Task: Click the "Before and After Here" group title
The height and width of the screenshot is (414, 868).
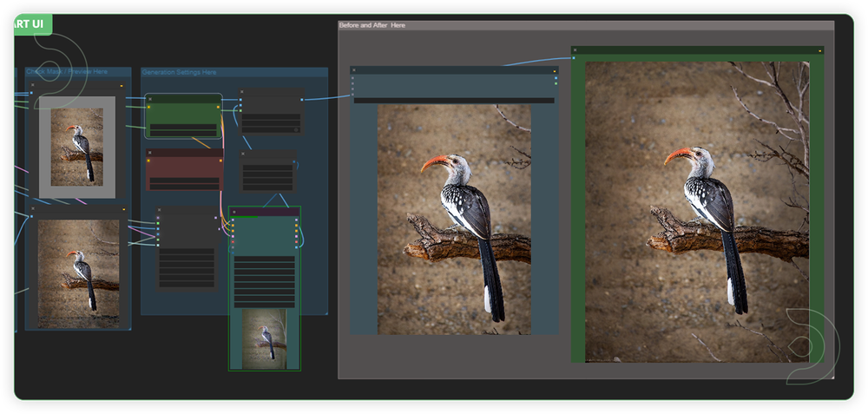Action: coord(372,26)
